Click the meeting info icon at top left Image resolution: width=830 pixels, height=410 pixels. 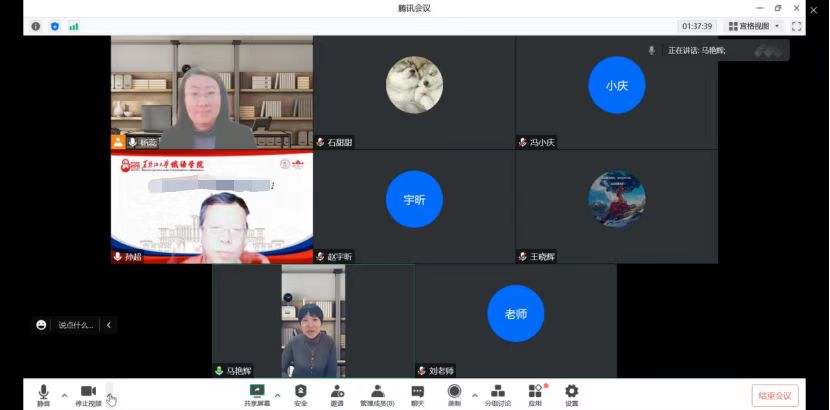36,26
